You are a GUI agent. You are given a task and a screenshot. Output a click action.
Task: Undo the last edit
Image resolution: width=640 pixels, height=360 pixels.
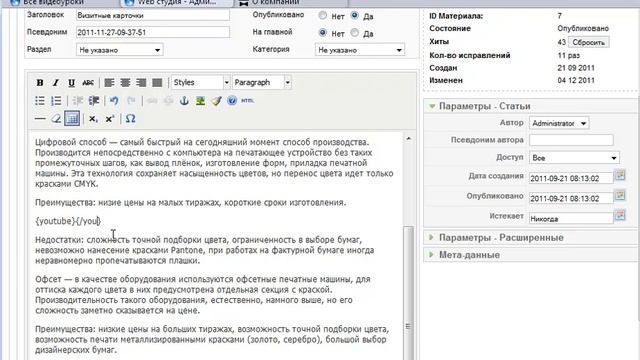[x=114, y=100]
